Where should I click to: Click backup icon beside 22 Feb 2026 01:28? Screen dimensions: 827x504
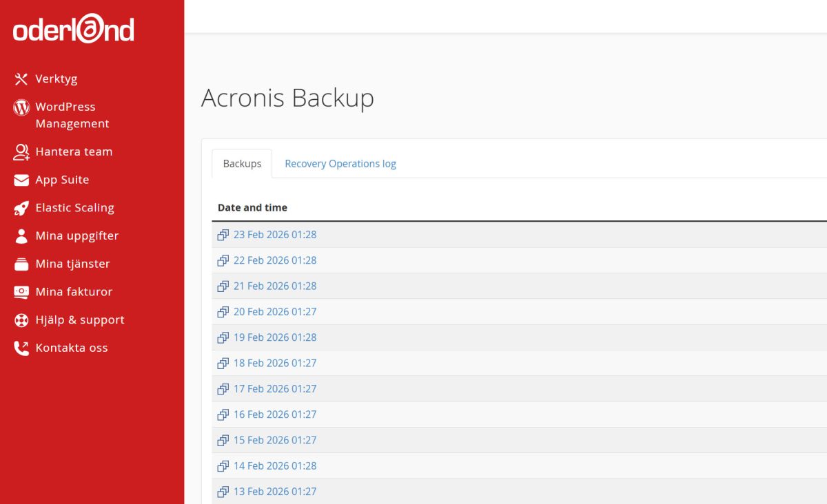click(223, 260)
